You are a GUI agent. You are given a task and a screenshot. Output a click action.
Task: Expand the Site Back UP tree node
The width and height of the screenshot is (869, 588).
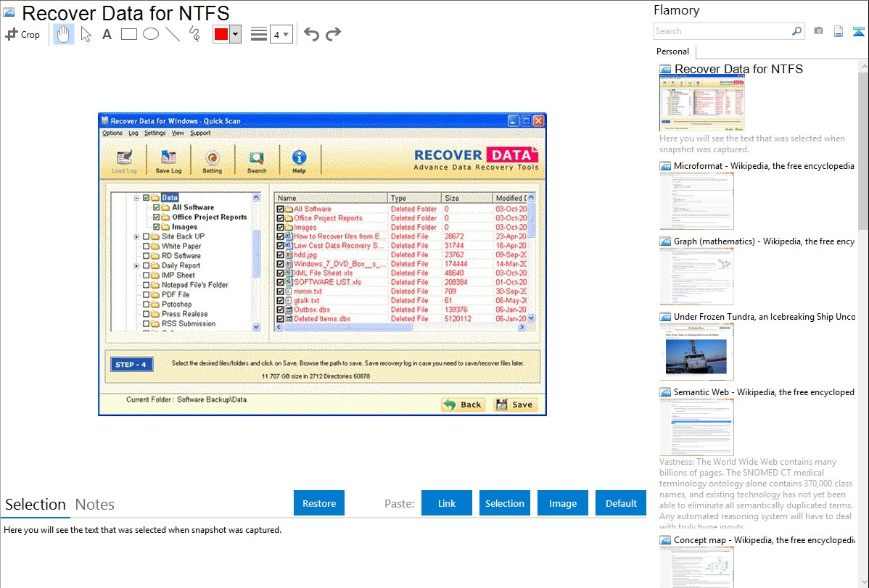[x=136, y=236]
